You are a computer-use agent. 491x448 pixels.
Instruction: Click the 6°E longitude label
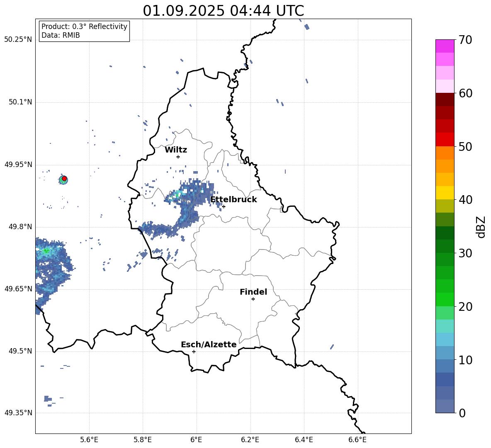[196, 440]
